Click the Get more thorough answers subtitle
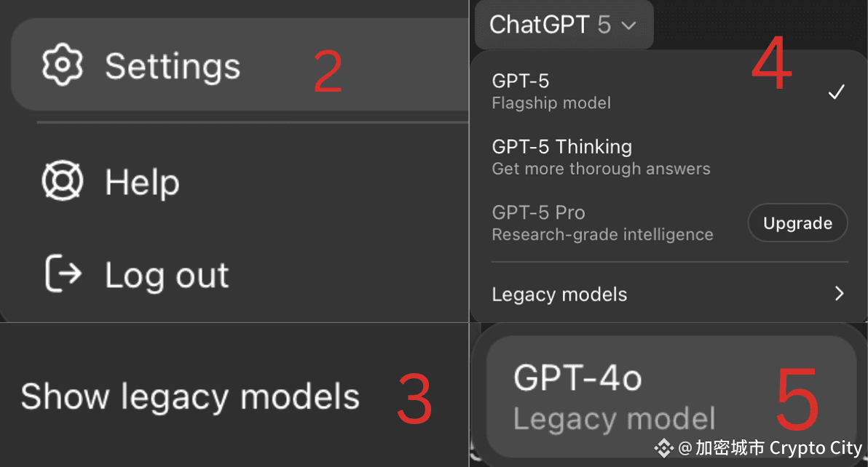This screenshot has height=467, width=868. 601,169
